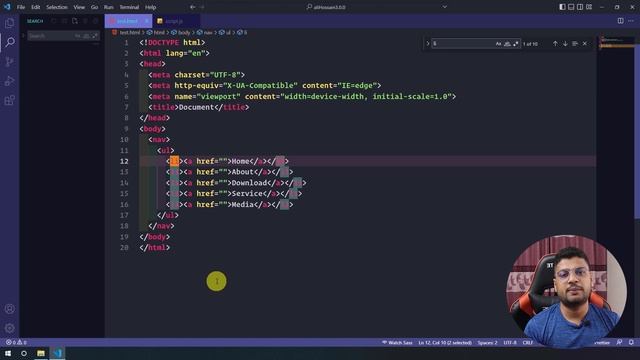
Task: Change encoding via UTF-8 status item
Action: (x=510, y=342)
